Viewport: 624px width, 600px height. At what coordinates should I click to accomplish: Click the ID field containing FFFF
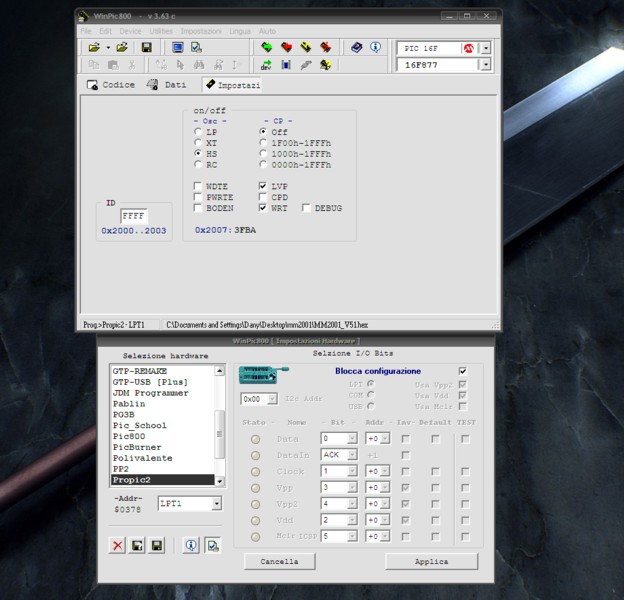(x=134, y=215)
